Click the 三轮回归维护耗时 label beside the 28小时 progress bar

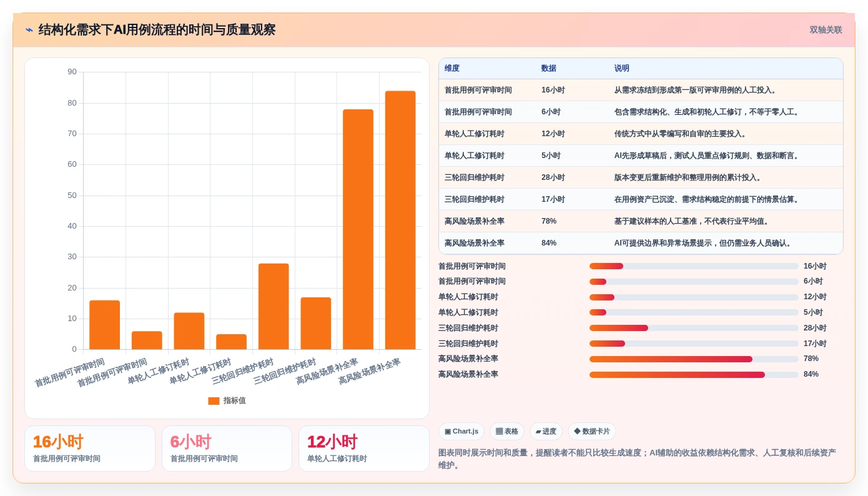click(468, 328)
